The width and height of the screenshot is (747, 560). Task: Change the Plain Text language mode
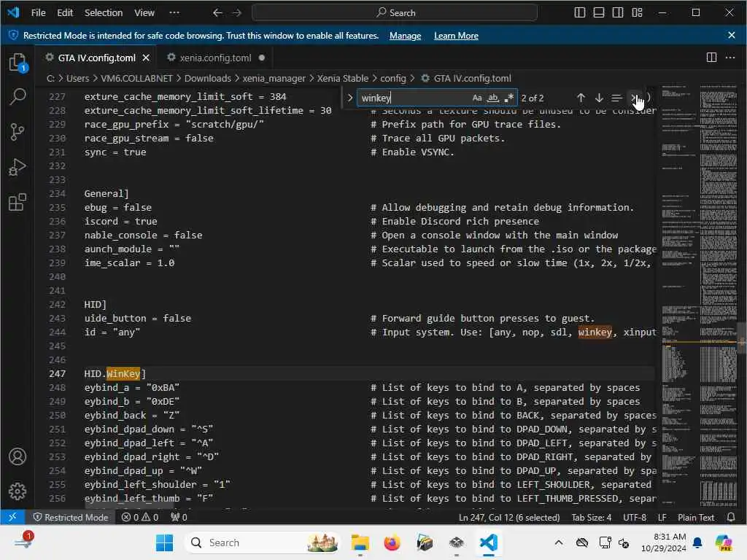click(x=695, y=517)
